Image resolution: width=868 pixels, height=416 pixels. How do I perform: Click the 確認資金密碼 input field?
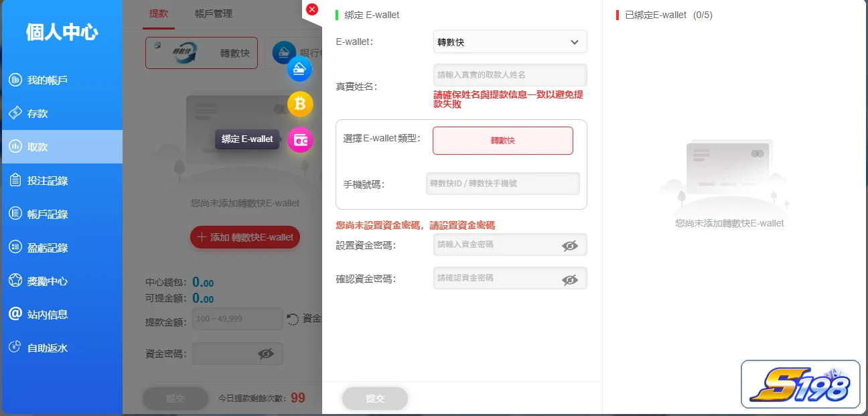pyautogui.click(x=510, y=278)
